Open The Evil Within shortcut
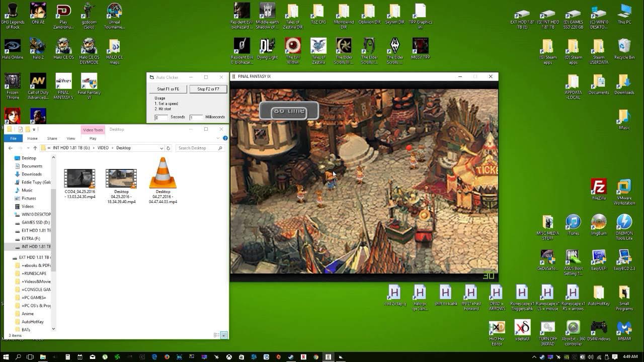This screenshot has width=644, height=362. (293, 51)
